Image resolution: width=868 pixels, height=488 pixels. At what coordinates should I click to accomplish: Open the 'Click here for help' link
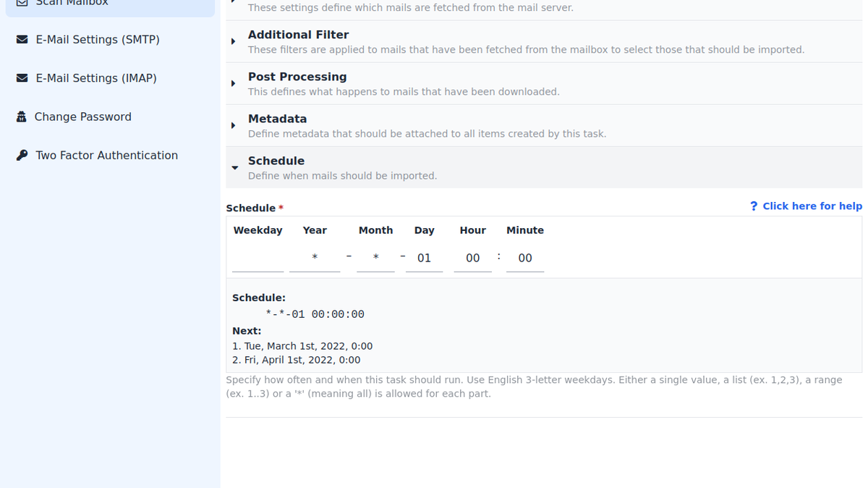coord(812,206)
